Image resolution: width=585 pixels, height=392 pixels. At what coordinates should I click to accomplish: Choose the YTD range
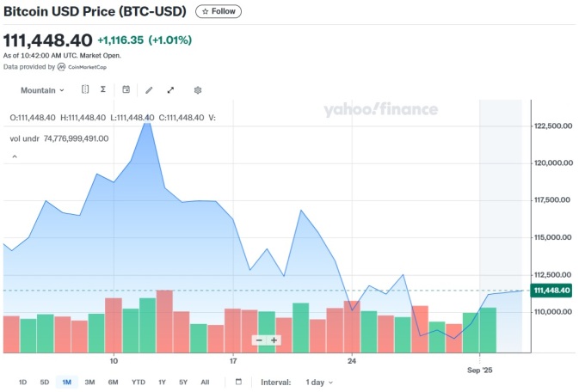click(138, 382)
